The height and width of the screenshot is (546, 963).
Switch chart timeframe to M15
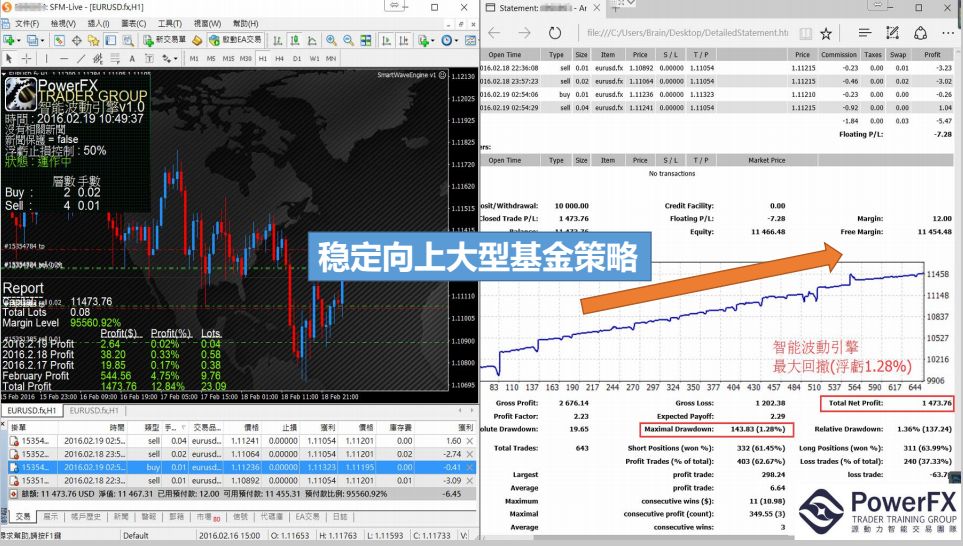point(229,58)
